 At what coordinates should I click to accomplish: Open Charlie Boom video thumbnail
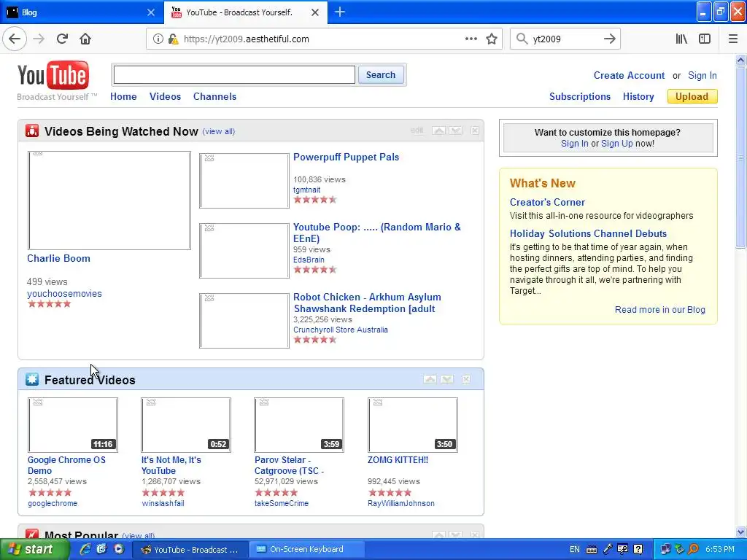point(109,201)
